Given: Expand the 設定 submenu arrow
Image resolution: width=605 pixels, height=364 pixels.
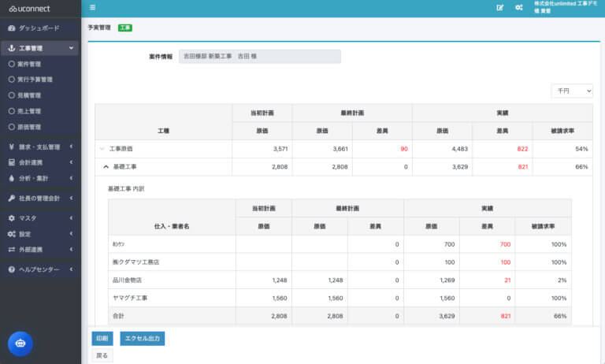Looking at the screenshot, I should click(x=72, y=234).
